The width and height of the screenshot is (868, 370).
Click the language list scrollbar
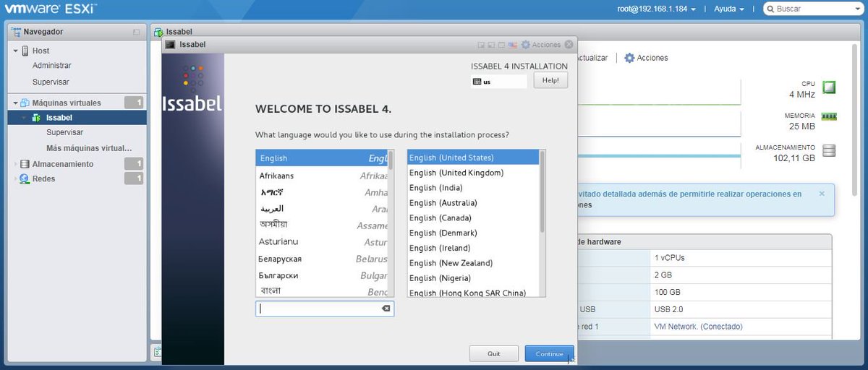click(x=391, y=159)
